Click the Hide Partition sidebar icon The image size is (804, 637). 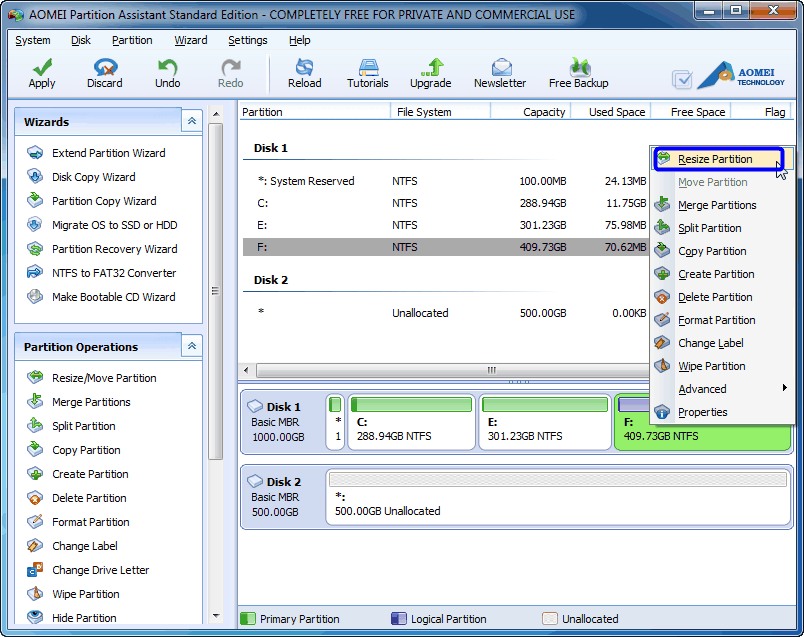pyautogui.click(x=35, y=617)
